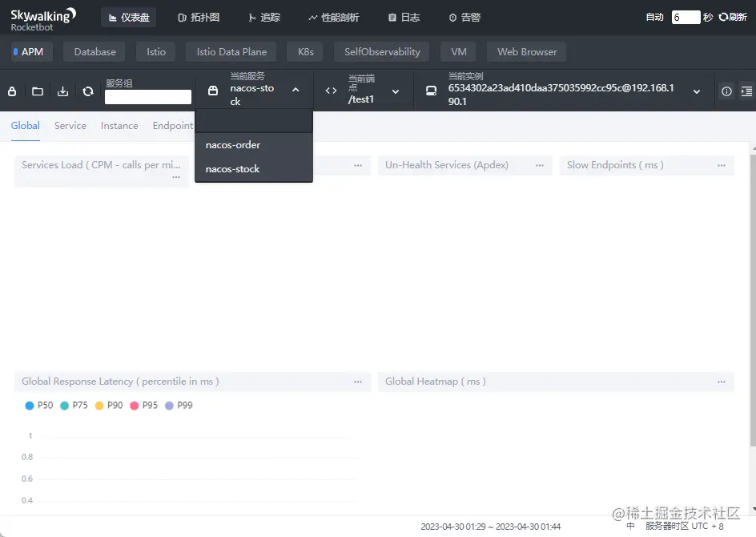Screen dimensions: 756x537
Task: Select the Istio Data Plane tab
Action: [231, 51]
